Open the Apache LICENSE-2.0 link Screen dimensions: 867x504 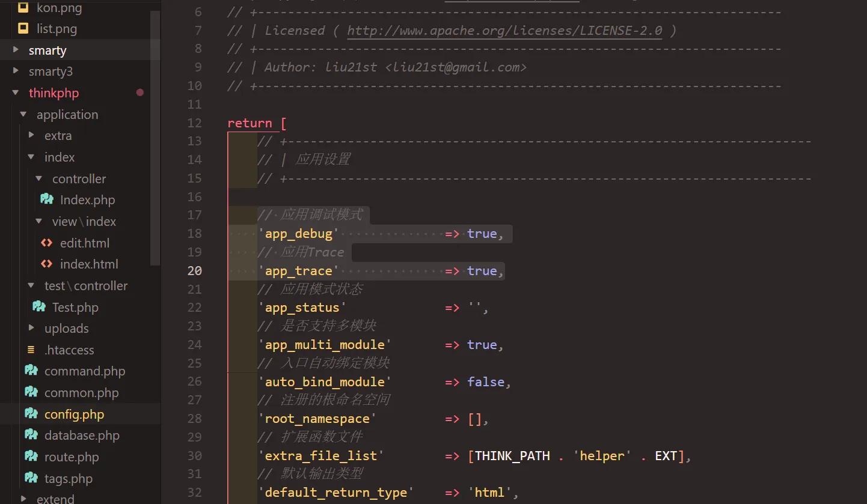tap(504, 31)
